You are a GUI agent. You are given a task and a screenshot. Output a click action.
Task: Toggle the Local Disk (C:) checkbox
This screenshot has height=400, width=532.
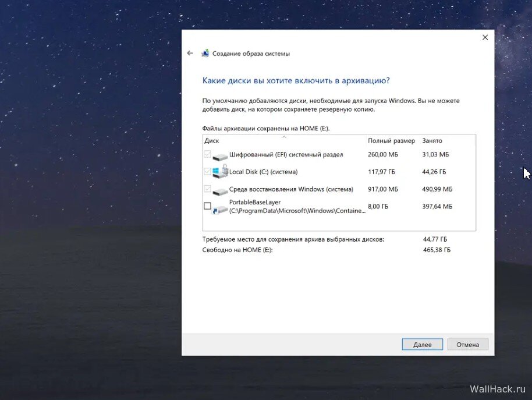207,172
